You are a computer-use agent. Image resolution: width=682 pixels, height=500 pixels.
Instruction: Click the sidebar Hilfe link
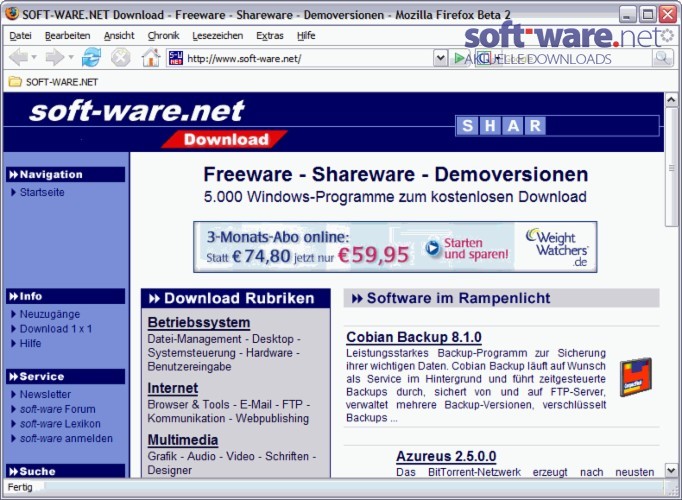[30, 343]
